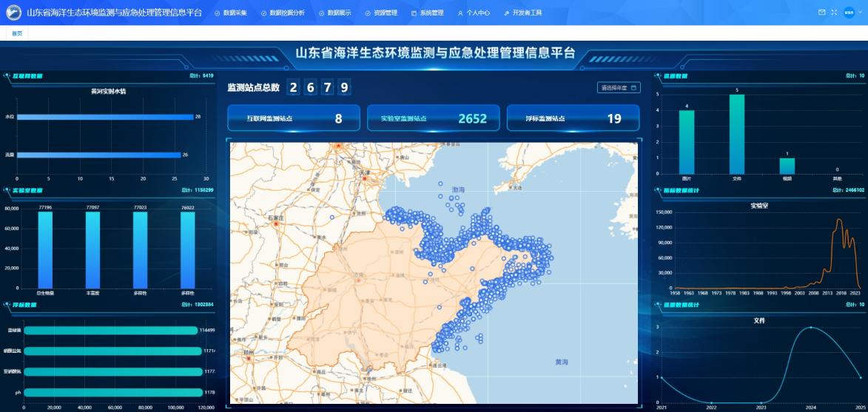Click the 水位 bar in 黄河实时水情 chart

pos(104,117)
